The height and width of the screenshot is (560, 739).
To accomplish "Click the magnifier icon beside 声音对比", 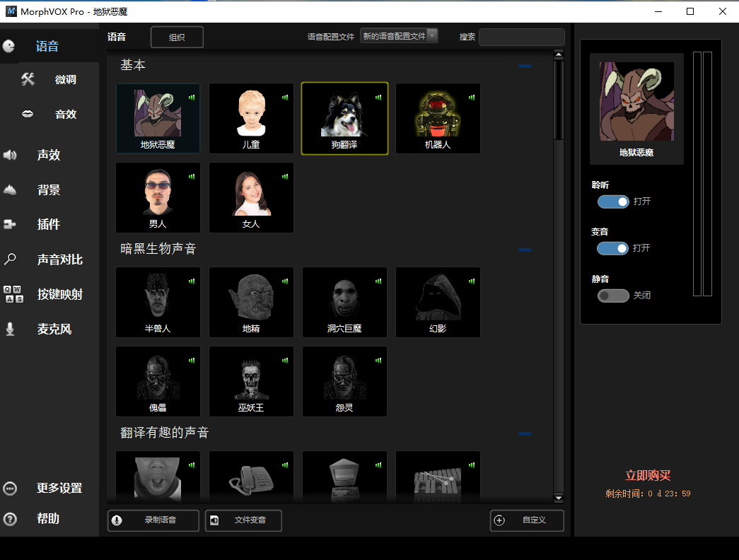I will tap(10, 259).
